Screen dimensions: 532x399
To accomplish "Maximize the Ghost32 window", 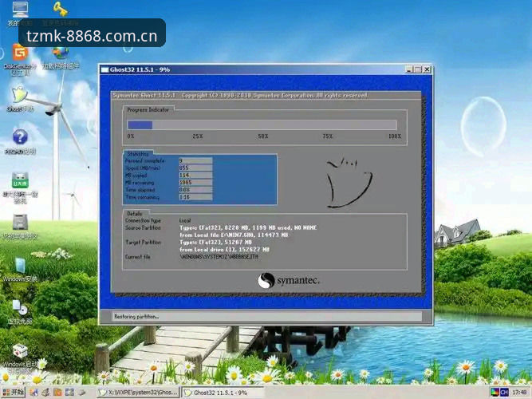I will pyautogui.click(x=418, y=69).
